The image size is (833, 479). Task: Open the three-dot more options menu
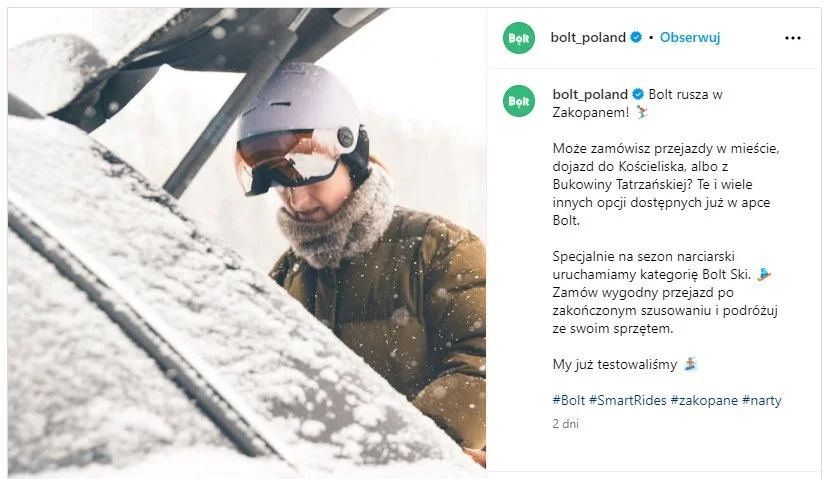click(792, 38)
